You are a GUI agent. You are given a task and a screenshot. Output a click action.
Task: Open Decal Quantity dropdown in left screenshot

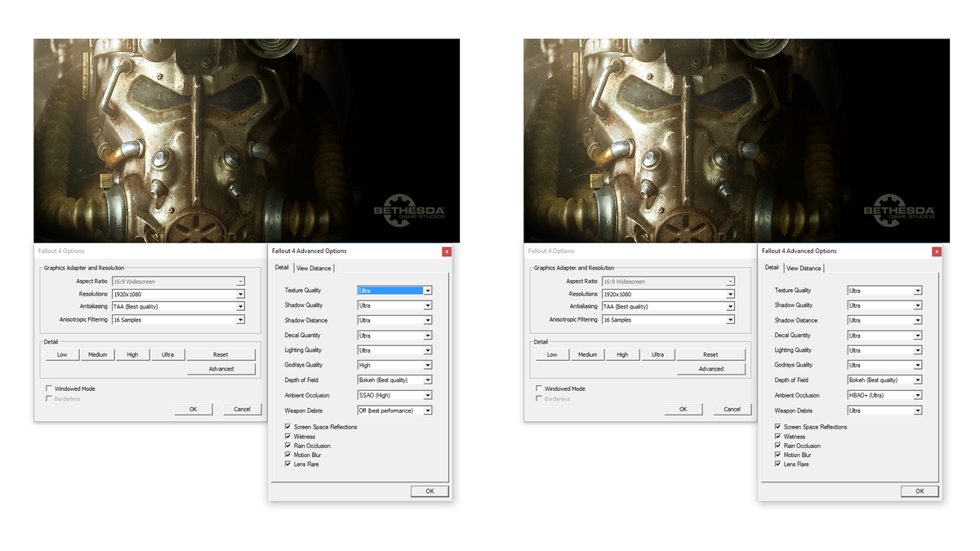394,335
